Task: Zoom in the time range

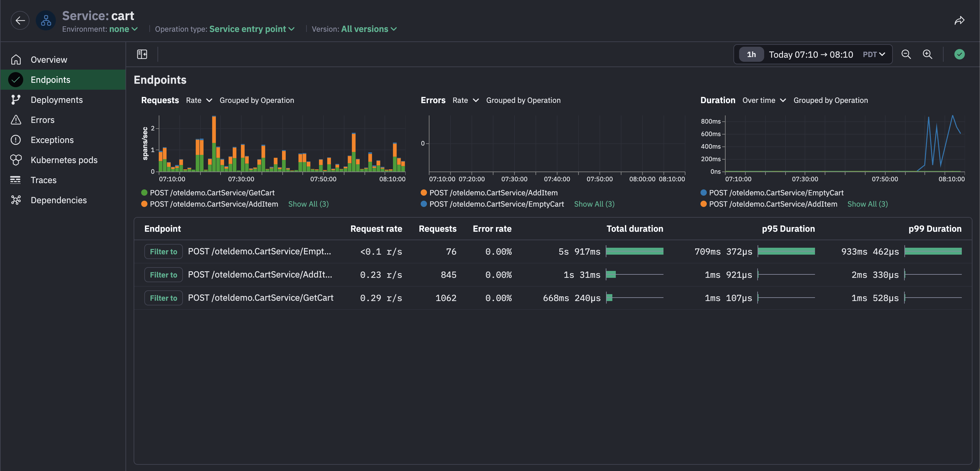Action: 927,54
